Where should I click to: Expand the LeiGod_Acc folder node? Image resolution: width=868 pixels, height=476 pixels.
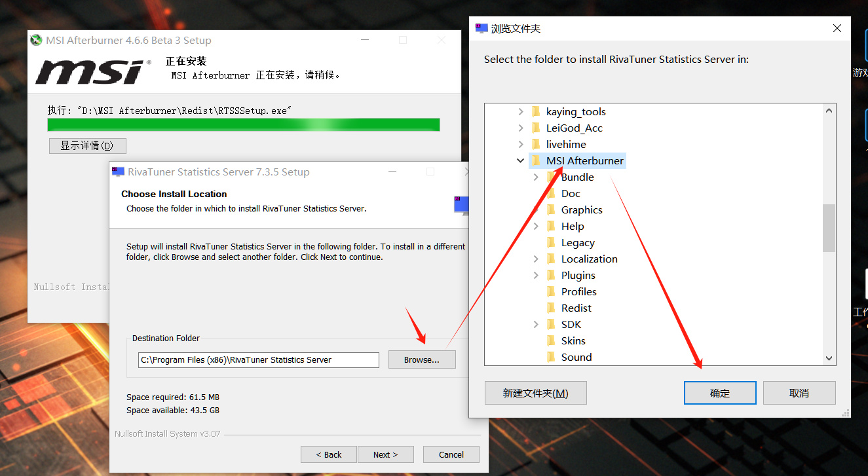521,128
